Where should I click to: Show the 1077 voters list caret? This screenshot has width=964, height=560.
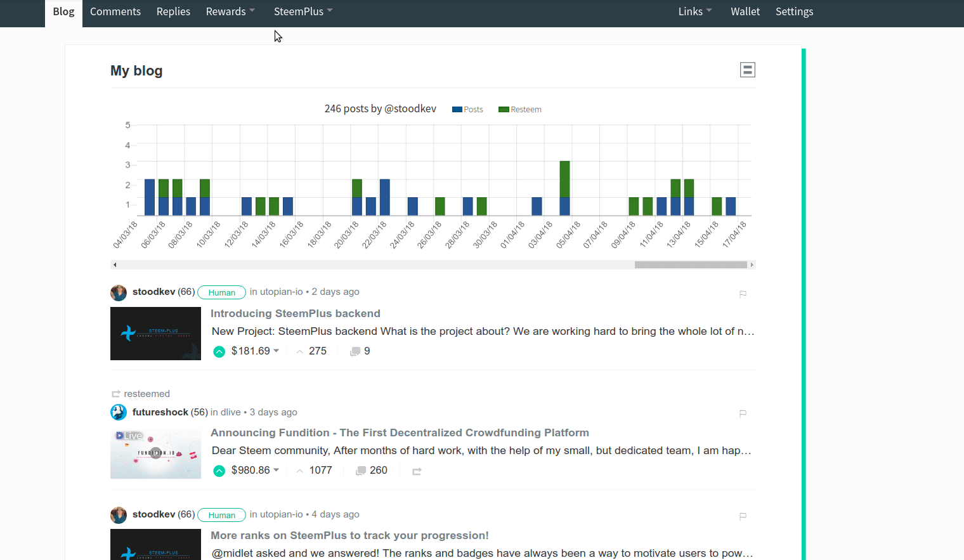pyautogui.click(x=300, y=471)
